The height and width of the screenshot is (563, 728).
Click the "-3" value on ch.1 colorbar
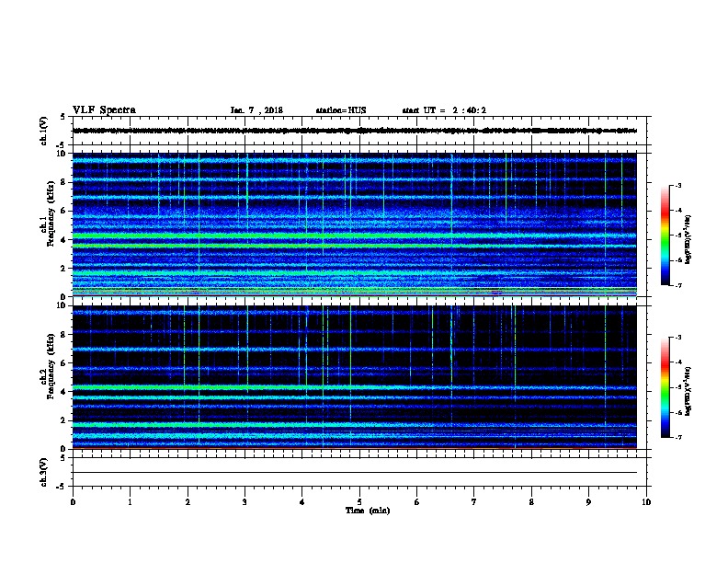point(677,185)
